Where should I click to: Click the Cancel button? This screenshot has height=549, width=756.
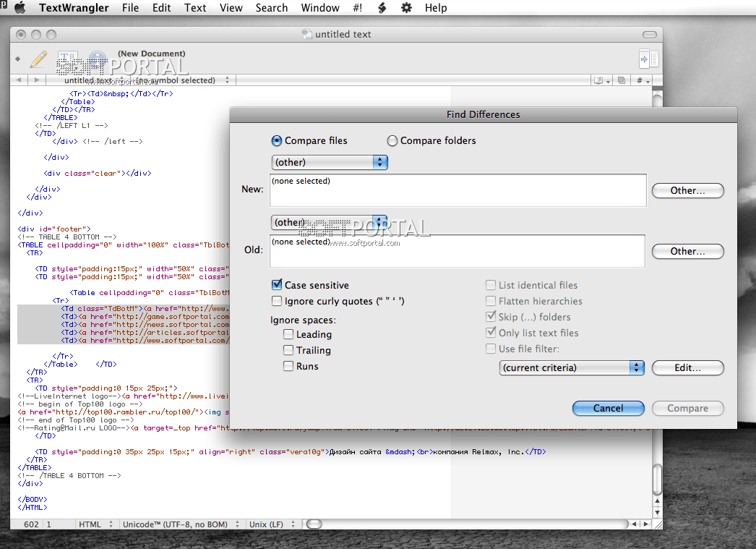click(608, 408)
